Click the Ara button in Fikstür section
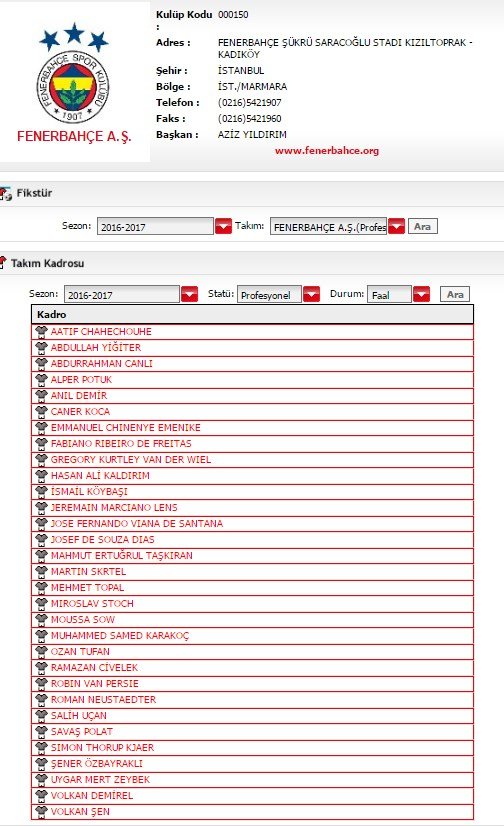This screenshot has width=504, height=826. pos(422,227)
